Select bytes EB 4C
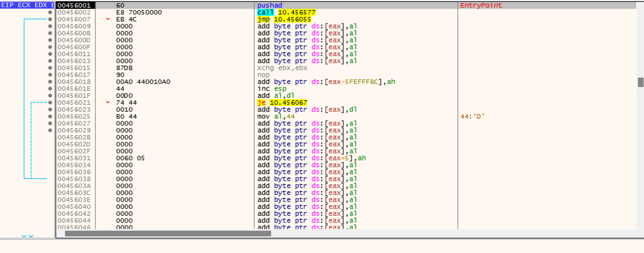This screenshot has width=644, height=253. click(x=126, y=19)
